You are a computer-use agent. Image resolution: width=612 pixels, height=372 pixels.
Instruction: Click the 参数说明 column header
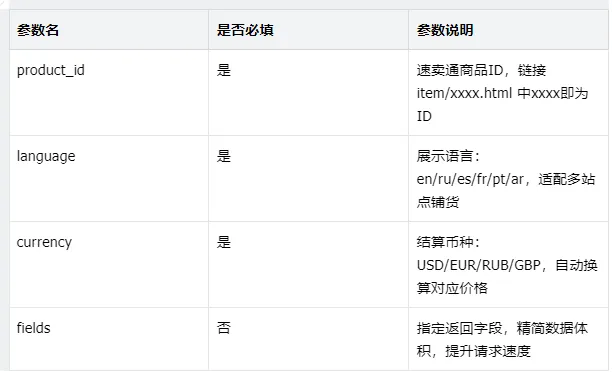tap(445, 30)
